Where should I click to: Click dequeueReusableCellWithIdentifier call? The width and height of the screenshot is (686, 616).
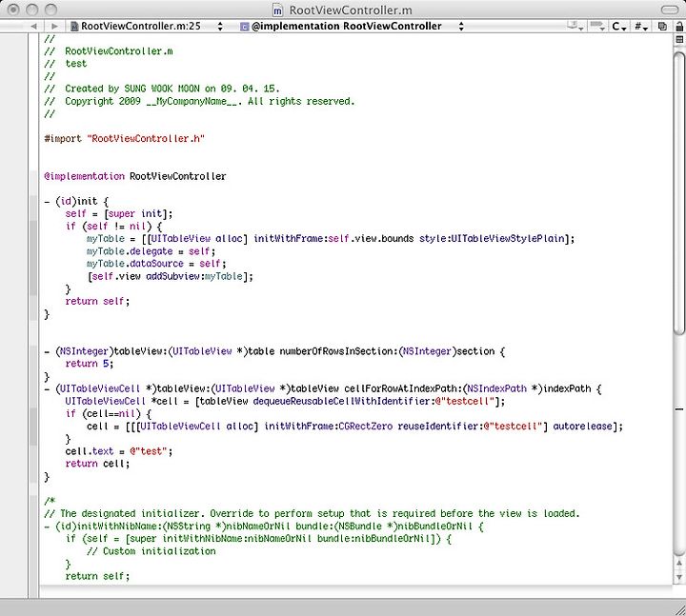tap(343, 402)
